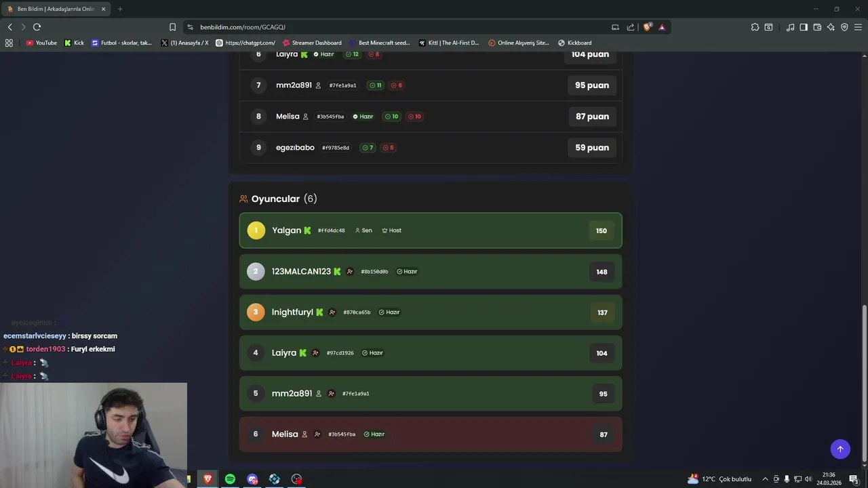Open the Kick bookmark
This screenshot has height=488, width=868.
74,43
